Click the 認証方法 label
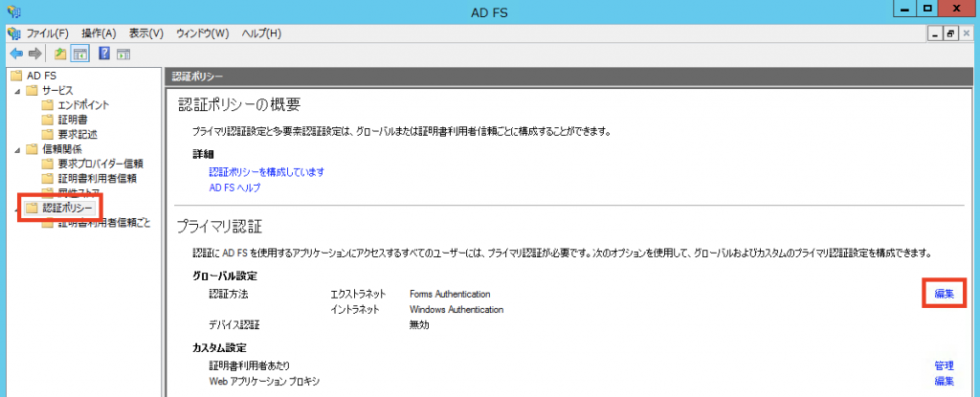This screenshot has width=980, height=397. point(229,294)
